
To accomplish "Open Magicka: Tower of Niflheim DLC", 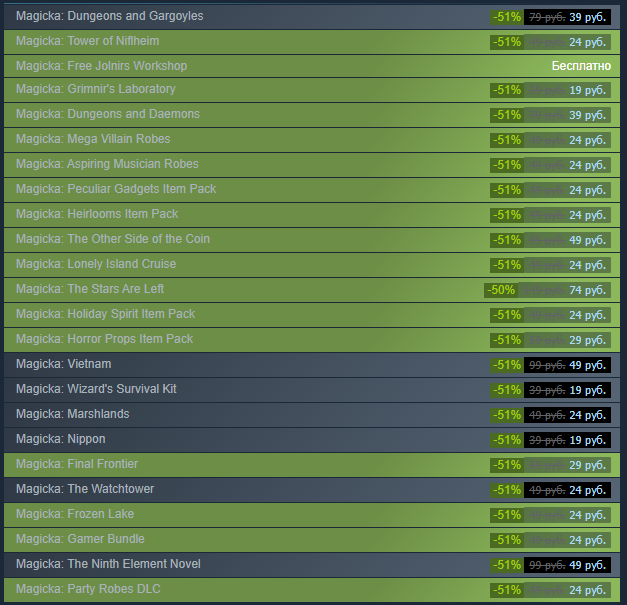I will point(312,42).
